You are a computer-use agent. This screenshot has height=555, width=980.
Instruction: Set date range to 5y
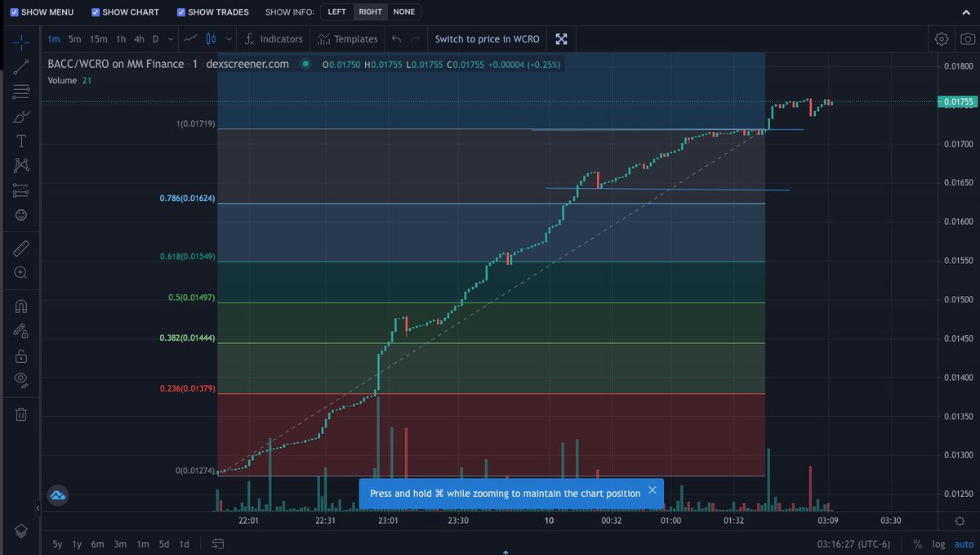(57, 544)
